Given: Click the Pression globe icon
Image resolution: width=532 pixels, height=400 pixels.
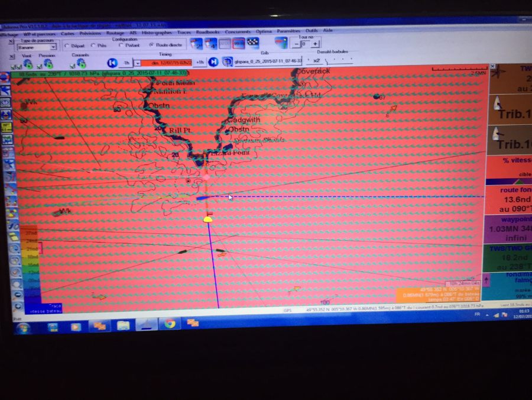Looking at the screenshot, I should pyautogui.click(x=47, y=63).
